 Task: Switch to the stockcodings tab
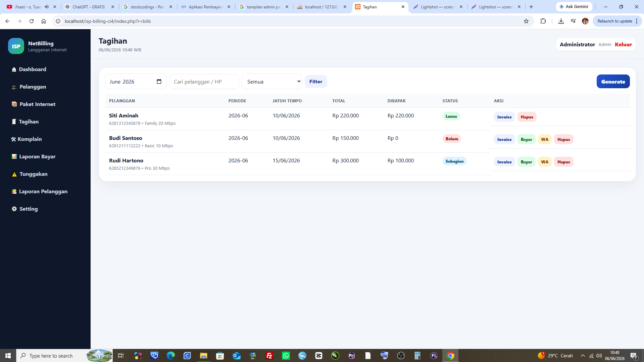[148, 7]
